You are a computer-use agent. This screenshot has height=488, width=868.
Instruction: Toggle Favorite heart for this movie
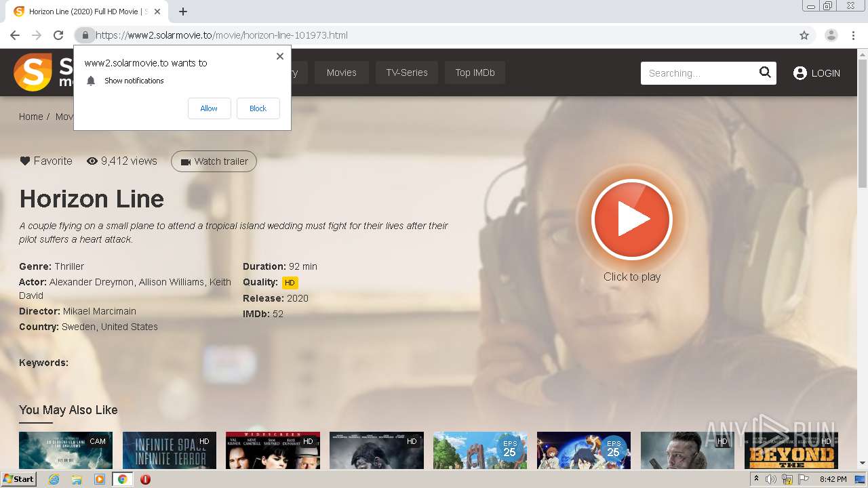(25, 161)
